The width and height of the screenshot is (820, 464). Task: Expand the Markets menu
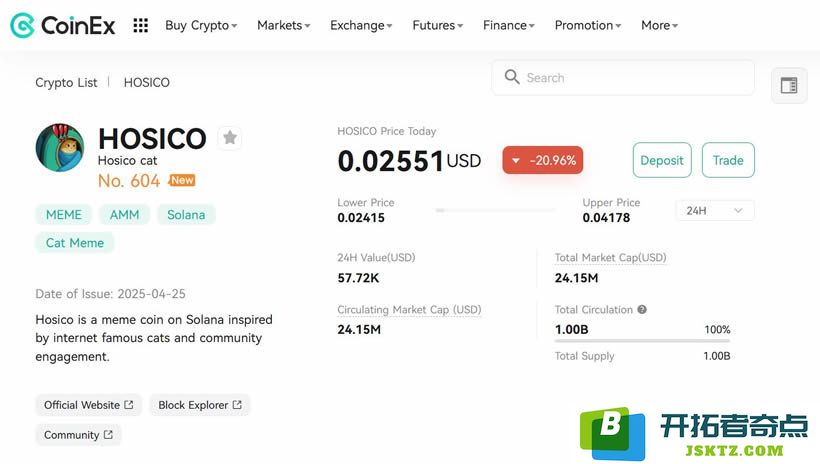283,25
